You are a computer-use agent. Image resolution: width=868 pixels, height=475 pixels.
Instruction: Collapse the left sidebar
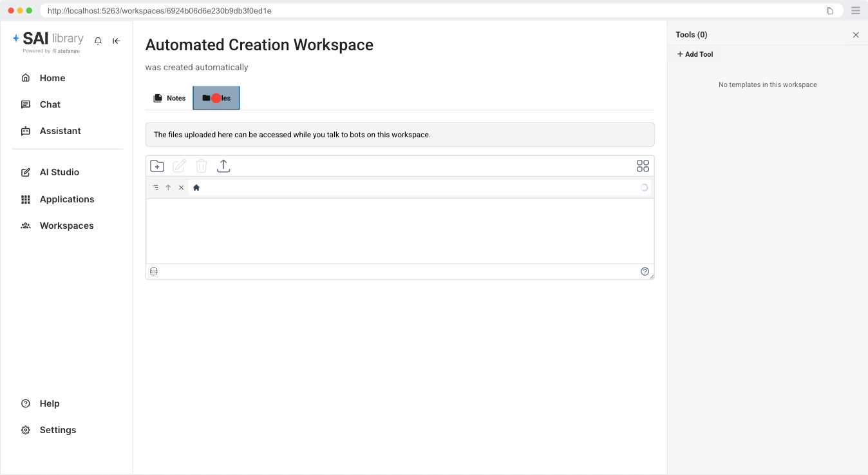[x=117, y=41]
